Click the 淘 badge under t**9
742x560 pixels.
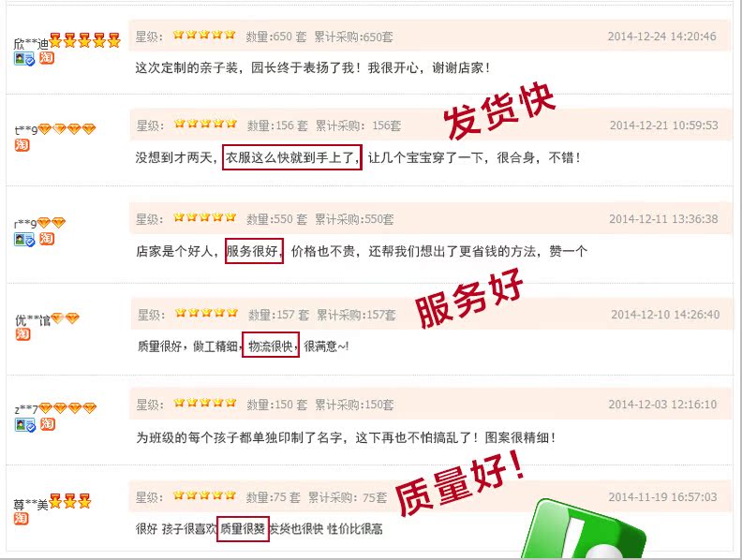coord(22,145)
